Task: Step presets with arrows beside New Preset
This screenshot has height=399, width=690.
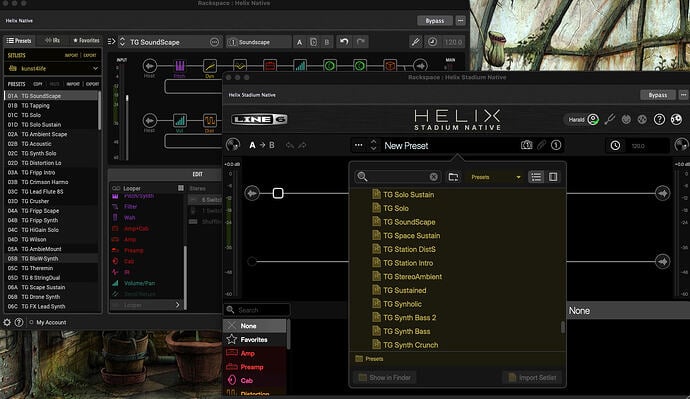Action: (x=373, y=145)
